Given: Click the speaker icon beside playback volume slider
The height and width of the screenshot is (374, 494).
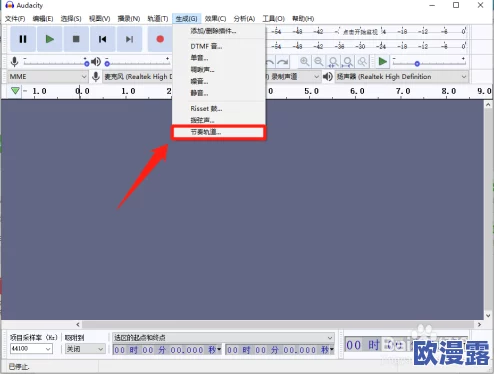Looking at the screenshot, I should [x=96, y=62].
